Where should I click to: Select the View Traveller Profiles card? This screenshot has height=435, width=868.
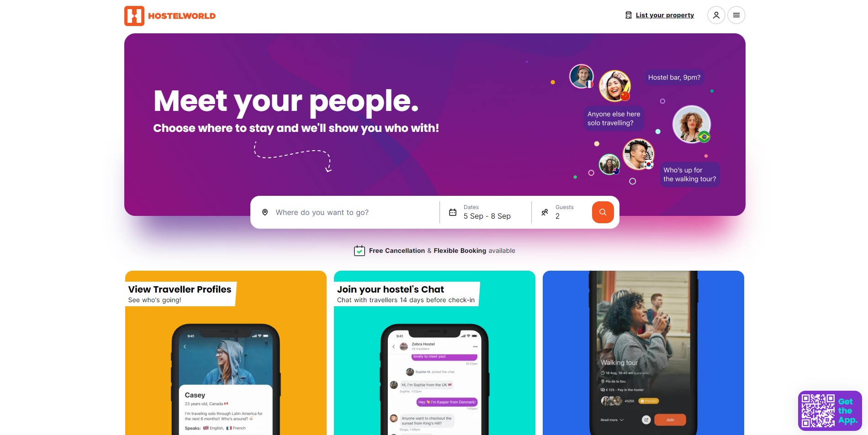226,353
